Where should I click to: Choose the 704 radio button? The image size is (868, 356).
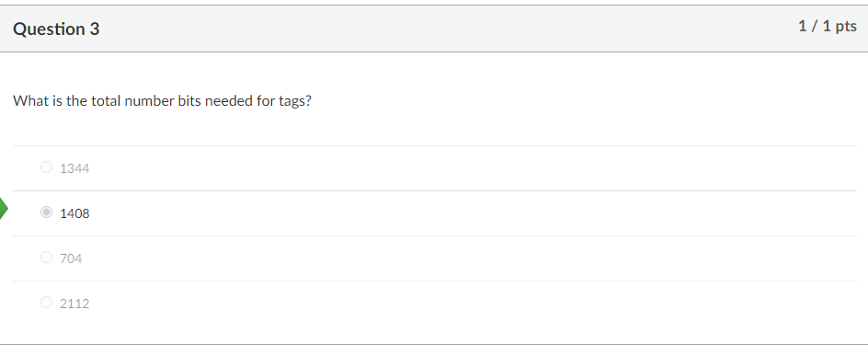[x=47, y=258]
